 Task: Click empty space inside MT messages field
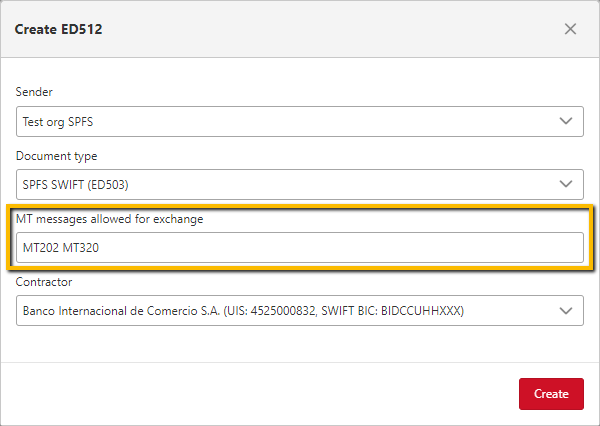341,247
